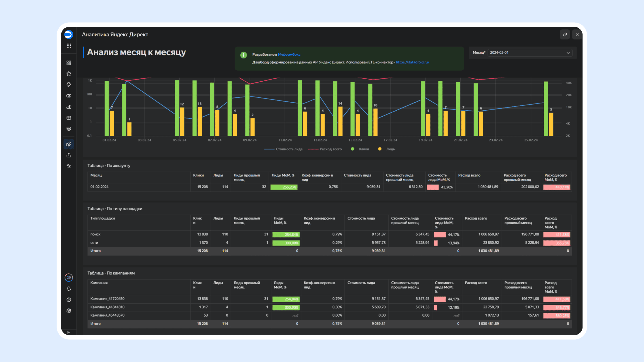
Task: Copy dashboard link via chain icon
Action: click(x=565, y=34)
